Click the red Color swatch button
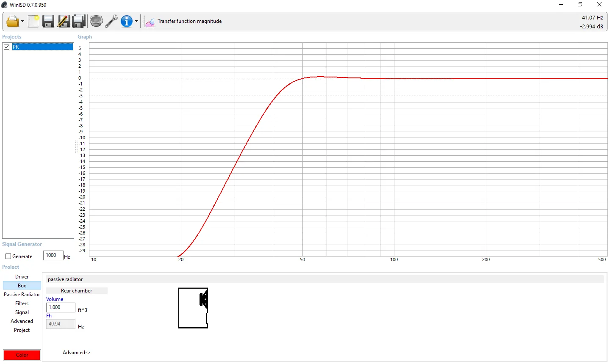 (x=22, y=355)
